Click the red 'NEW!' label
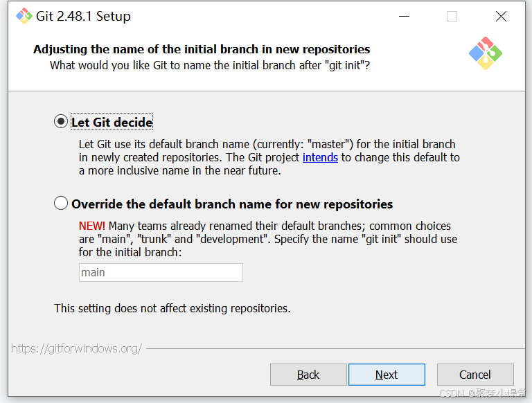This screenshot has width=532, height=403. [x=92, y=226]
